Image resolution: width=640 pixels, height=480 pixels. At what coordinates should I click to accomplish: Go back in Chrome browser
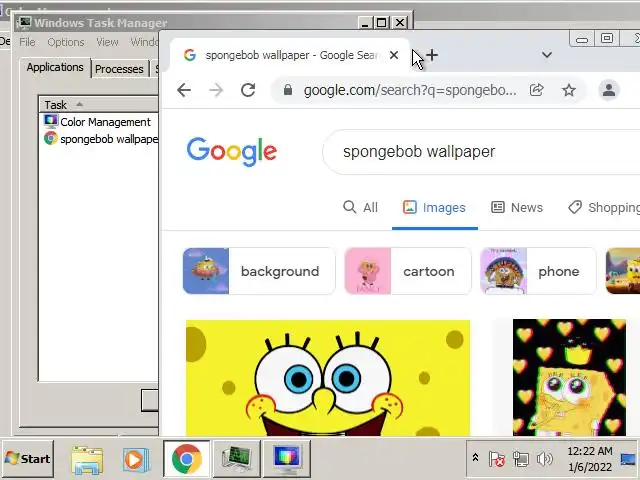coord(184,90)
